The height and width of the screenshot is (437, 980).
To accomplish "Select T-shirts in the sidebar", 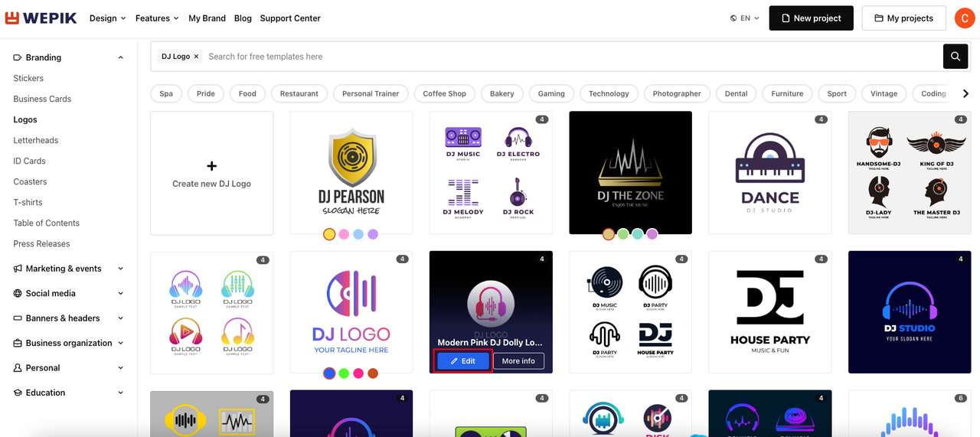I will tap(28, 202).
